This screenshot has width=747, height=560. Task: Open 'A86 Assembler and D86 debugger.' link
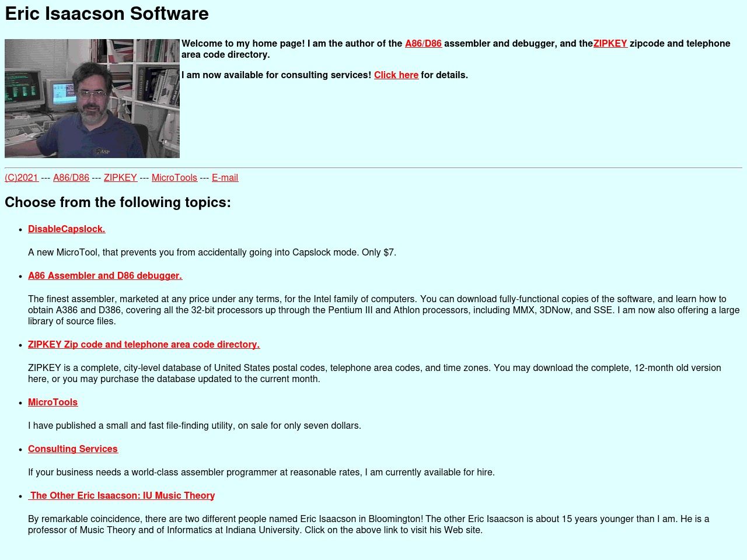coord(105,276)
